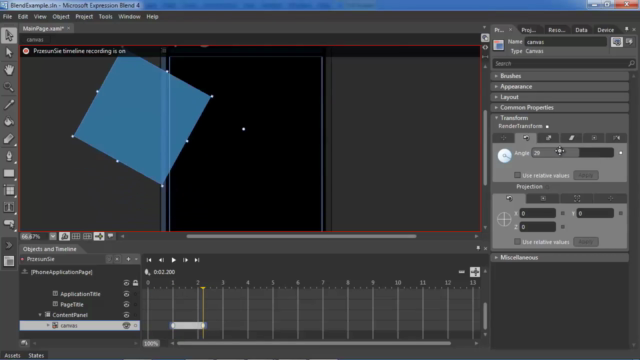Go to first frame of timeline
Image resolution: width=640 pixels, height=360 pixels.
(149, 260)
